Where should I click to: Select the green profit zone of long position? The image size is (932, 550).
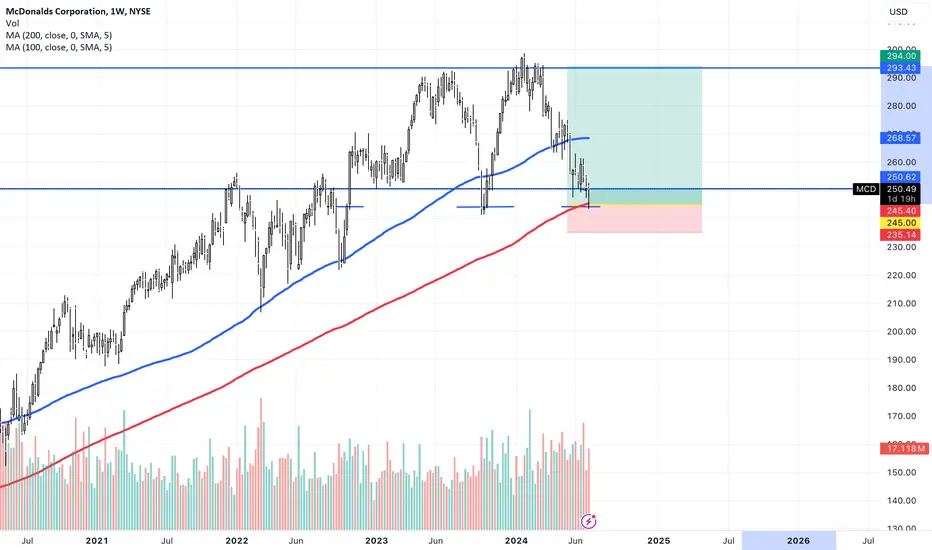(634, 136)
